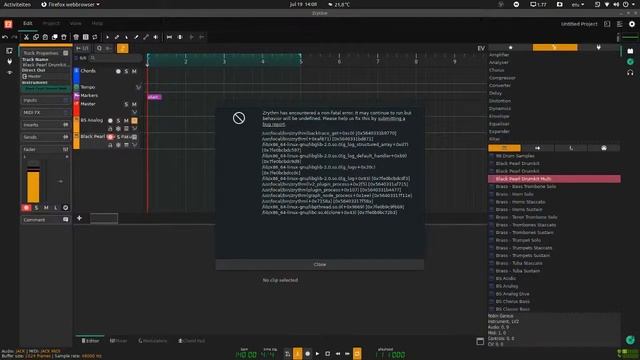Image resolution: width=640 pixels, height=360 pixels.
Task: Switch to the Mixer bottom tab
Action: 118,340
